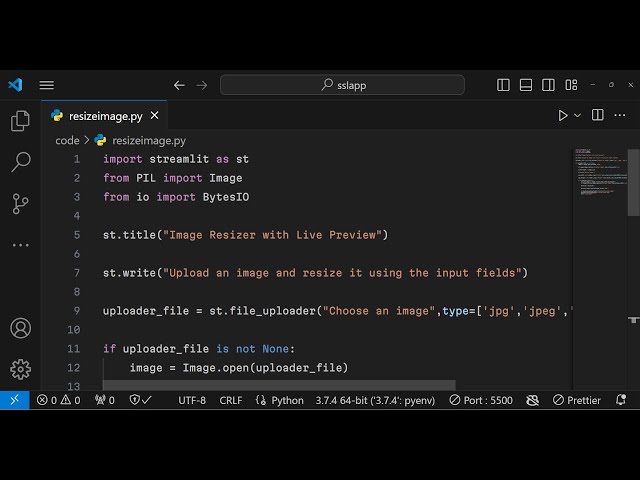
Task: Open the Source Control view
Action: [x=20, y=204]
